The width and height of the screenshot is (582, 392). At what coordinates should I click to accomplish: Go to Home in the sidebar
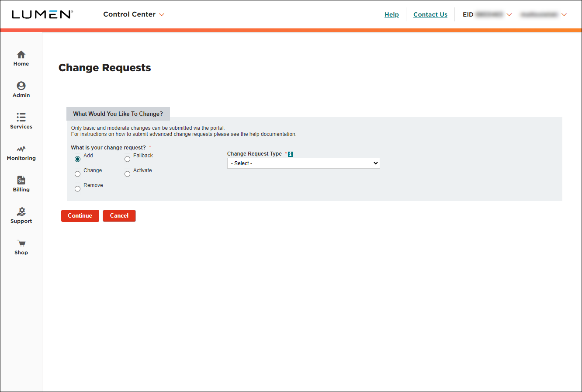[21, 58]
